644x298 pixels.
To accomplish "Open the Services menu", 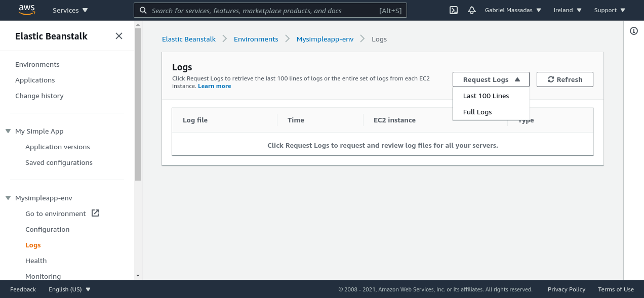I will click(x=69, y=10).
